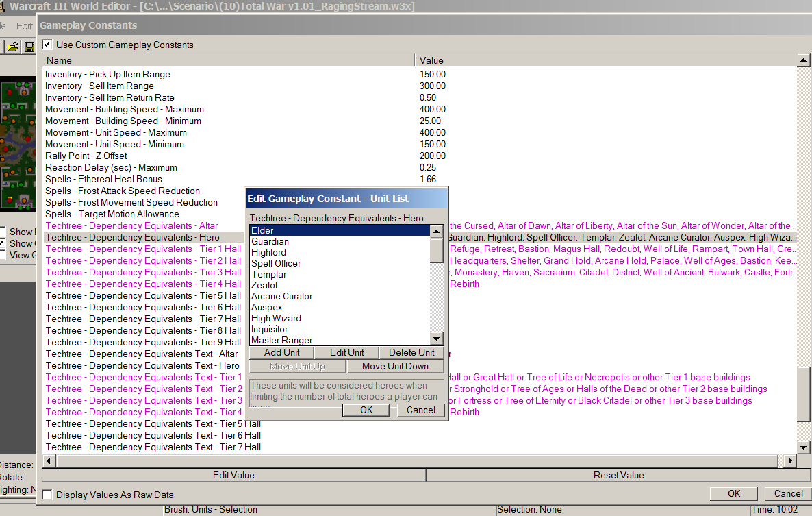
Task: Select Techtree - Dependency Equivalents - Altar row
Action: (144, 226)
